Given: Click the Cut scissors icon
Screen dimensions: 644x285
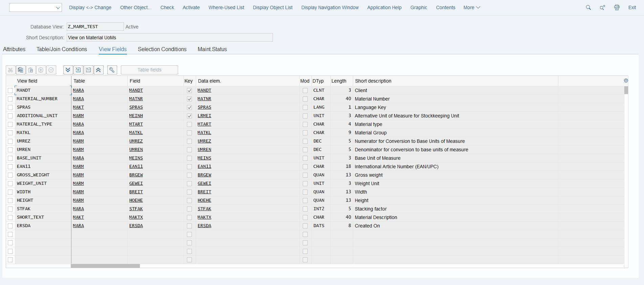Looking at the screenshot, I should [10, 70].
